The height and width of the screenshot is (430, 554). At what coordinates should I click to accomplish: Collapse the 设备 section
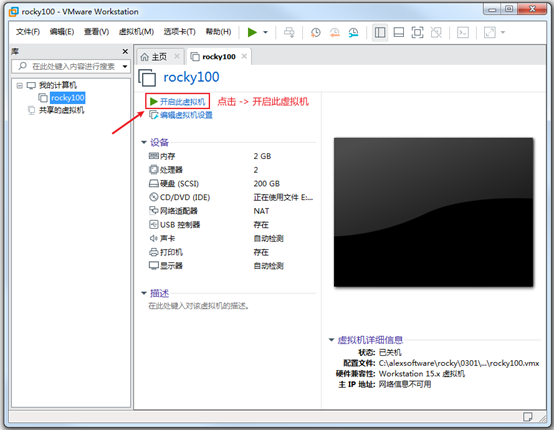144,142
